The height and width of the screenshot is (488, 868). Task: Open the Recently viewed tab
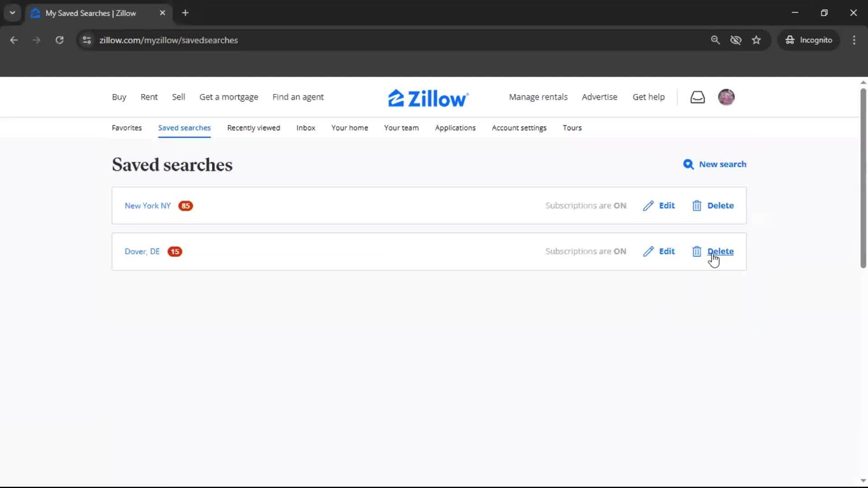tap(253, 128)
